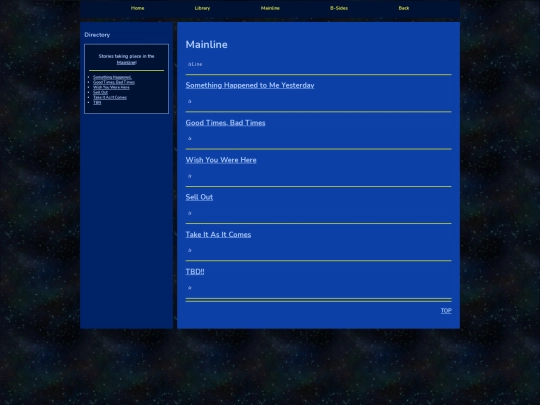Open 'Sell Out' in the Directory list

(x=100, y=92)
